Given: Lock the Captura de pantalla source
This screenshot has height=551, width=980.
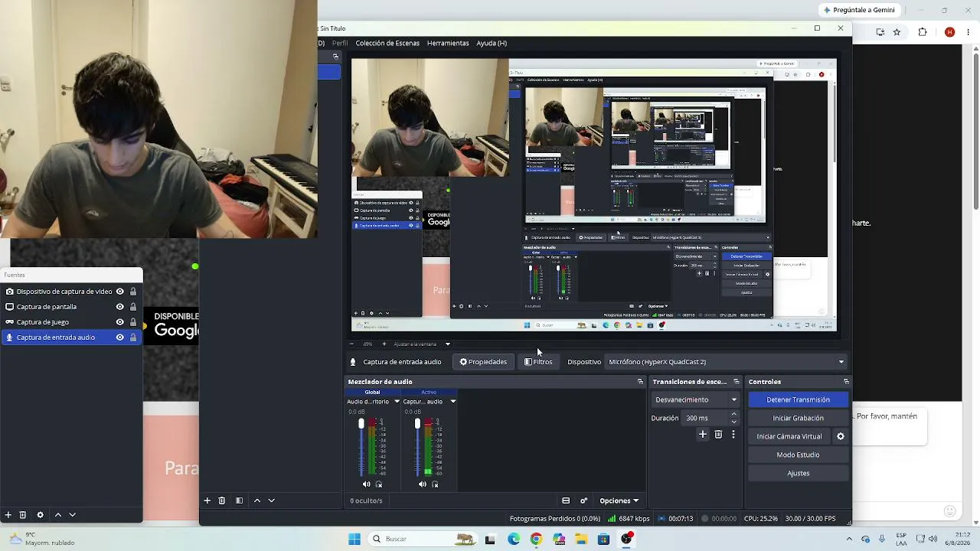Looking at the screenshot, I should pyautogui.click(x=133, y=307).
